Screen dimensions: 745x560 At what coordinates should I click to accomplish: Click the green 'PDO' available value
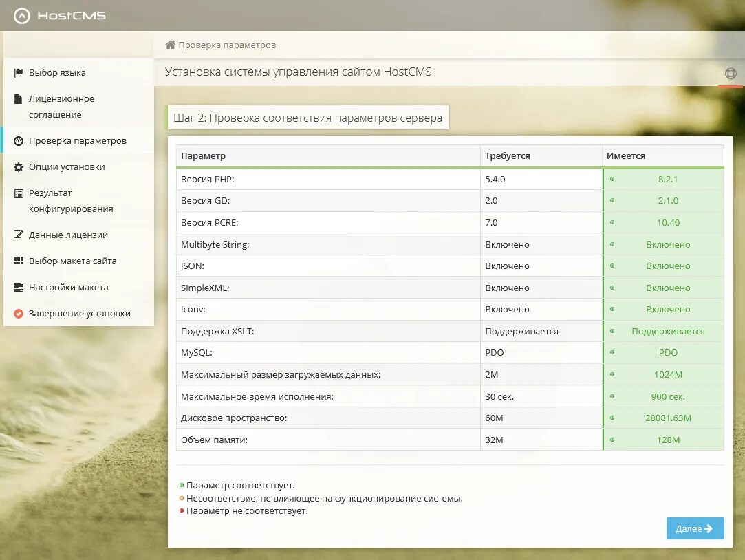[668, 352]
